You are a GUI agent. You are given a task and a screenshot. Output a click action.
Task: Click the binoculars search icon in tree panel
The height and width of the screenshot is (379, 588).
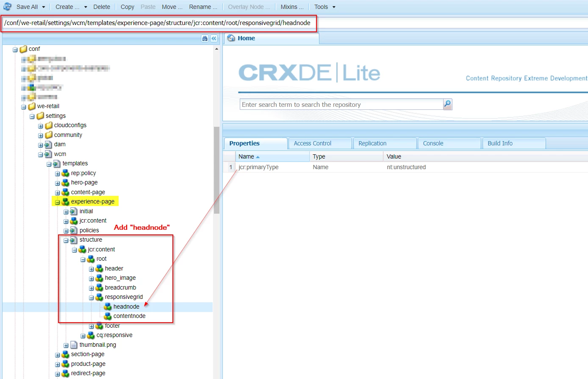pyautogui.click(x=205, y=38)
